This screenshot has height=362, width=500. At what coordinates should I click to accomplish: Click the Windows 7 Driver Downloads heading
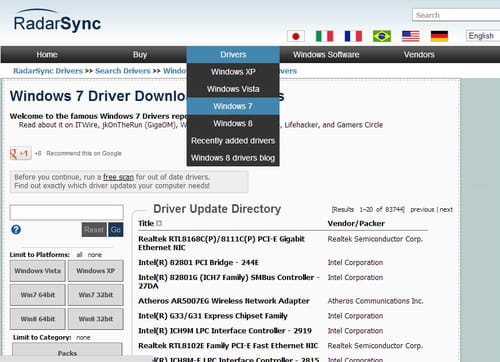pyautogui.click(x=147, y=96)
